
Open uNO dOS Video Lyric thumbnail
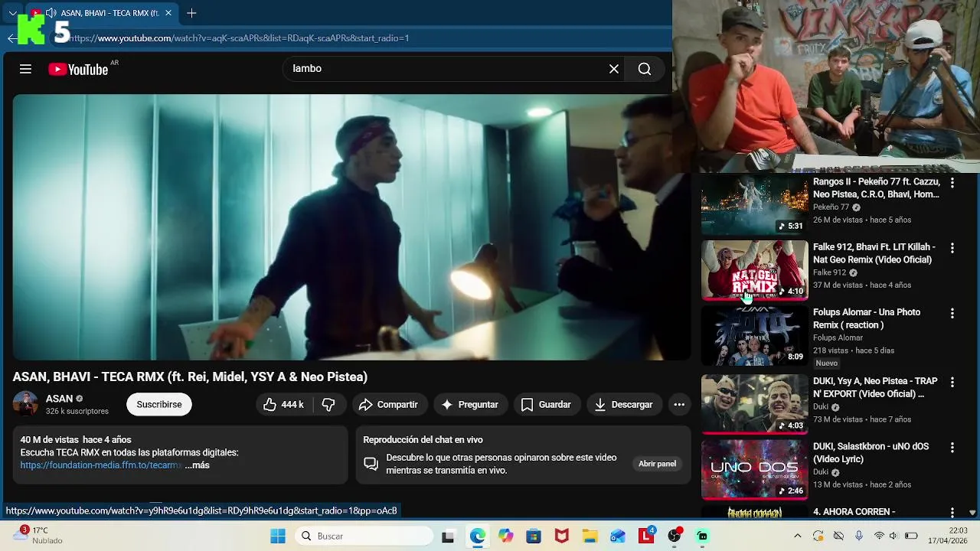(754, 469)
